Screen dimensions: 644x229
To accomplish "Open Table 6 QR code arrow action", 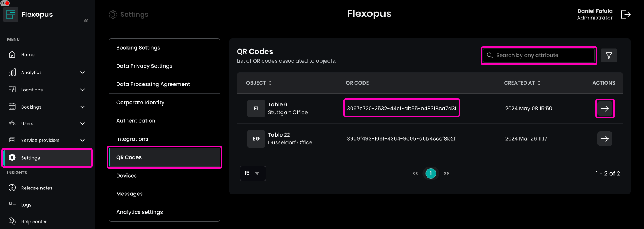I will pyautogui.click(x=604, y=109).
